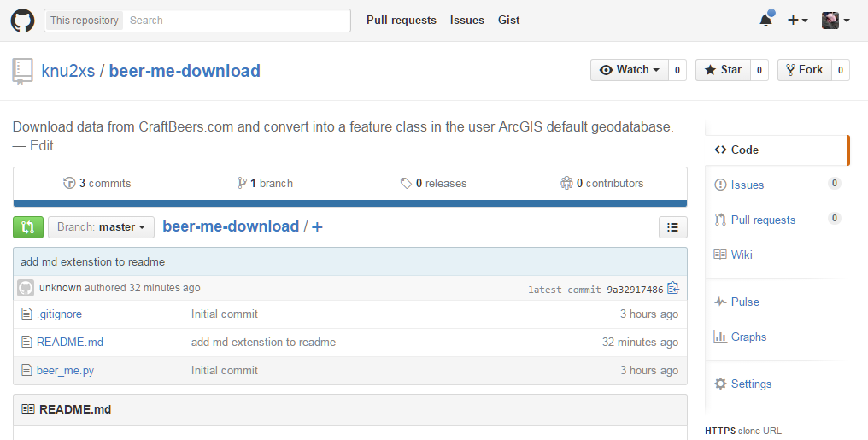The image size is (868, 440).
Task: Create a new file with the plus link
Action: (x=317, y=227)
